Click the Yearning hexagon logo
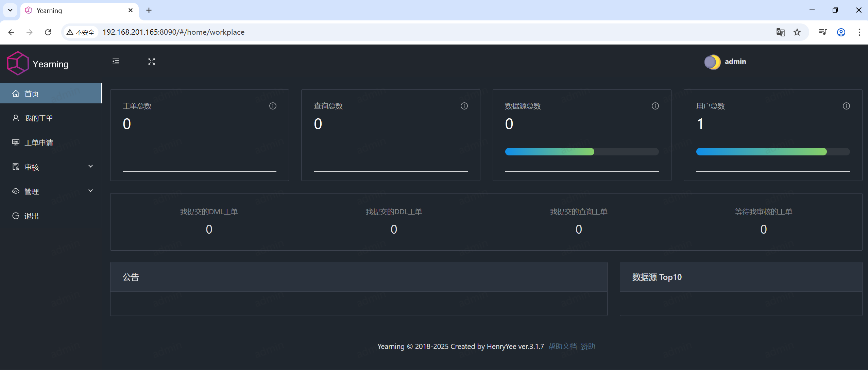 tap(18, 64)
